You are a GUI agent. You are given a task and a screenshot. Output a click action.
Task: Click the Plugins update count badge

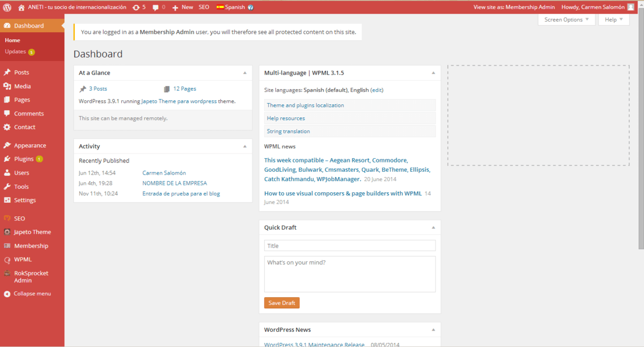(39, 159)
